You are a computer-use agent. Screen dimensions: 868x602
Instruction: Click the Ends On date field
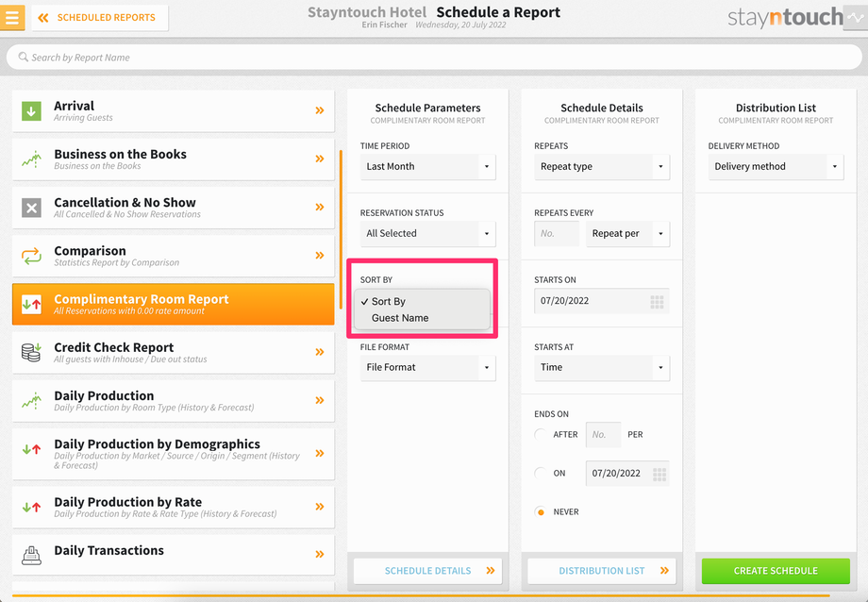coord(627,474)
